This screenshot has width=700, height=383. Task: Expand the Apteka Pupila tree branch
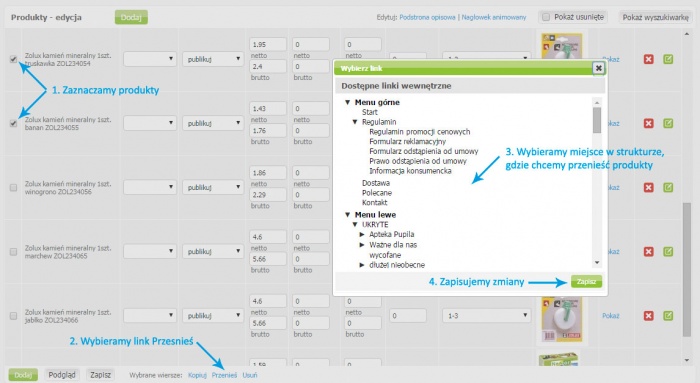coord(362,234)
